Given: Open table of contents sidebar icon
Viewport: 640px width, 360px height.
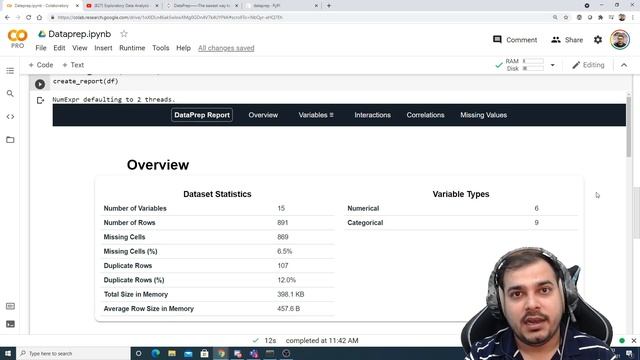Looking at the screenshot, I should (x=10, y=71).
